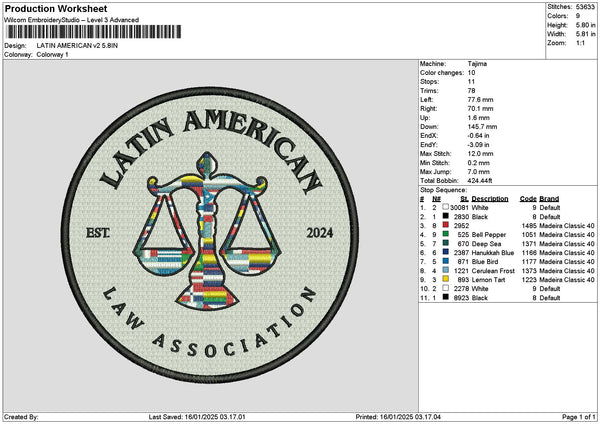Image resolution: width=600 pixels, height=424 pixels.
Task: Click the 2024 text on the patch
Action: click(x=320, y=233)
